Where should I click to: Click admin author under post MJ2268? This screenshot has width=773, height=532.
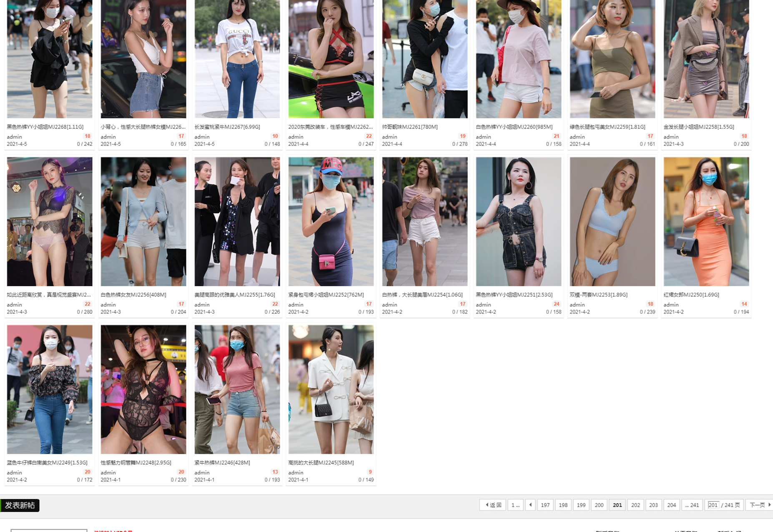coord(14,137)
